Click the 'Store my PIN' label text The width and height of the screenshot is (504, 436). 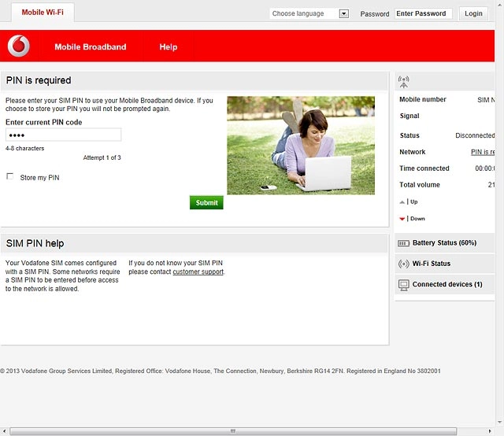(39, 178)
